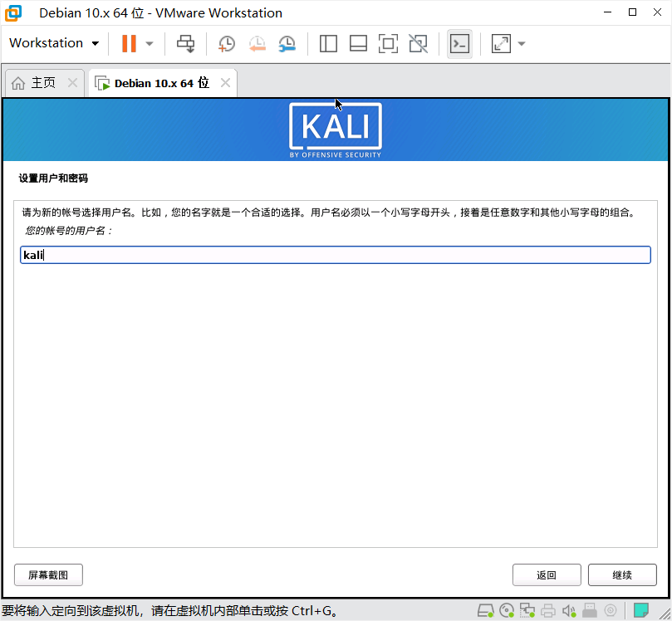Open the snapshot manager
This screenshot has height=621, width=672.
[287, 44]
